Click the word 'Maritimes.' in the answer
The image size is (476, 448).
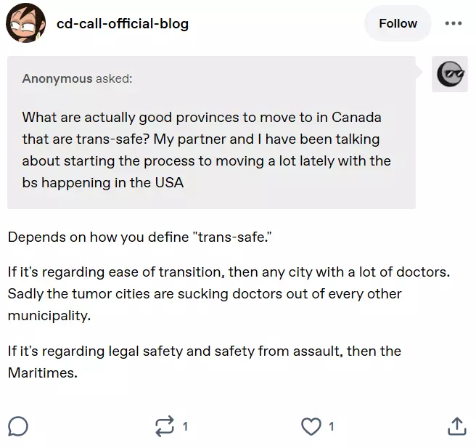[x=43, y=373]
